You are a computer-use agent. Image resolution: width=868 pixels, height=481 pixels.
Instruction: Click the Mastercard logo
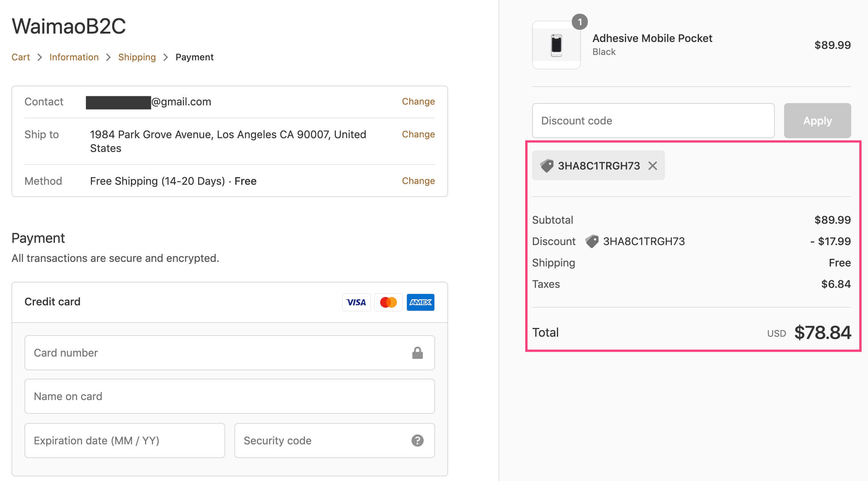[389, 302]
